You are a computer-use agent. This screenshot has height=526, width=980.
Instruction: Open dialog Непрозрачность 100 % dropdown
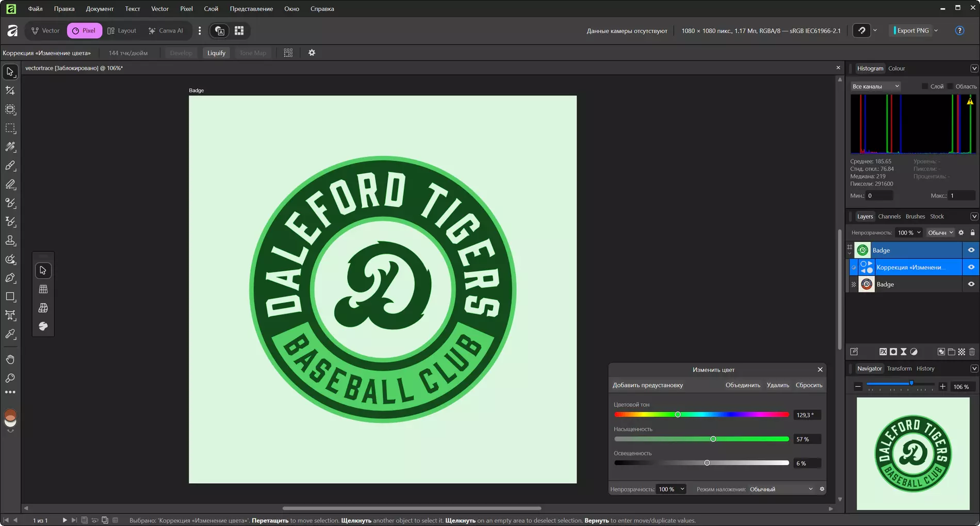[672, 489]
